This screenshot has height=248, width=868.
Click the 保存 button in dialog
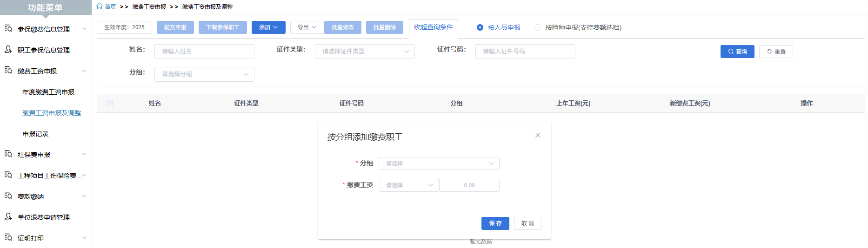495,223
